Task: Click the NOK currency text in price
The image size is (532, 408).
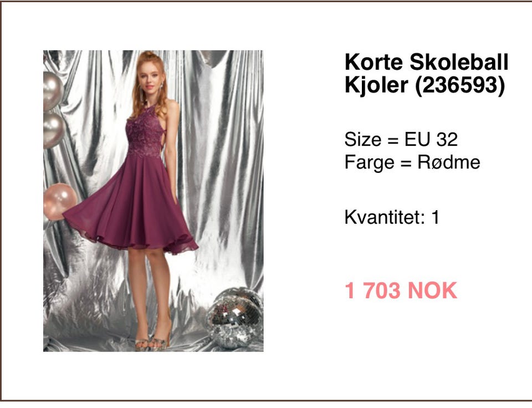Action: (x=432, y=290)
